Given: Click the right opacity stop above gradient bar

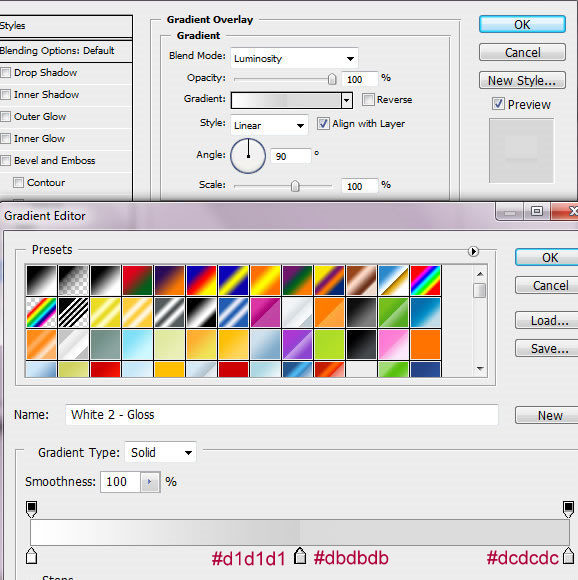Looking at the screenshot, I should (x=568, y=509).
